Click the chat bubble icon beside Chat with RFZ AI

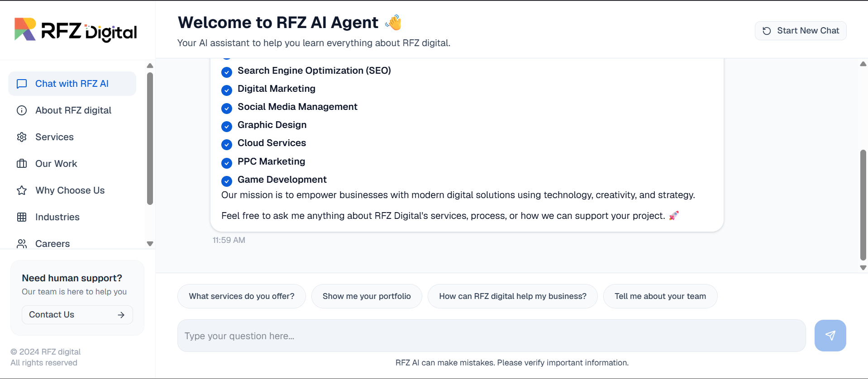click(x=22, y=84)
